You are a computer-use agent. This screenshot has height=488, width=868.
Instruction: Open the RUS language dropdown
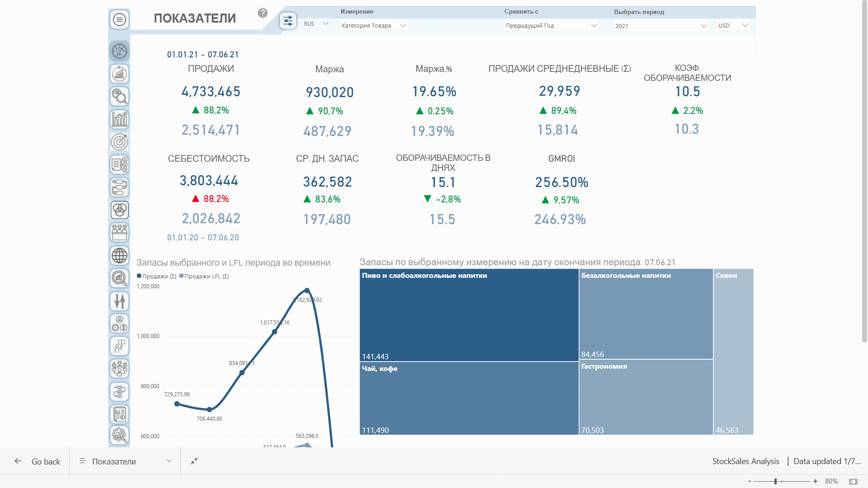(316, 24)
